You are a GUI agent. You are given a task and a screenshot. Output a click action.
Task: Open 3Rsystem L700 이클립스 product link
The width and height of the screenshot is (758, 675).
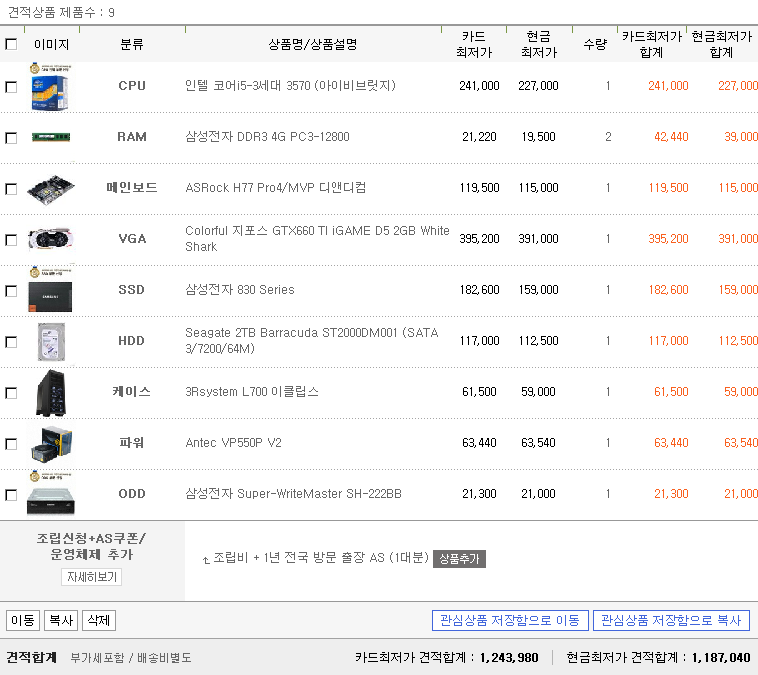click(252, 392)
